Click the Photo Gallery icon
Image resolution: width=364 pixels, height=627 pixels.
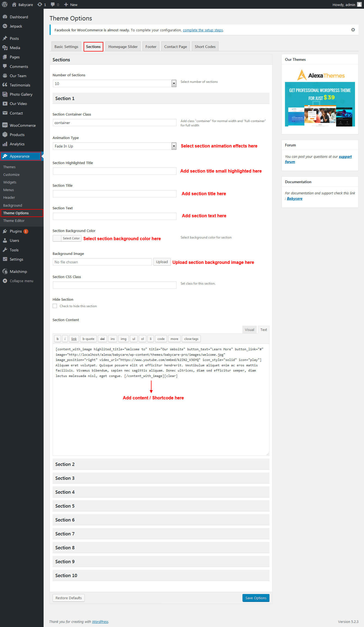(x=5, y=94)
